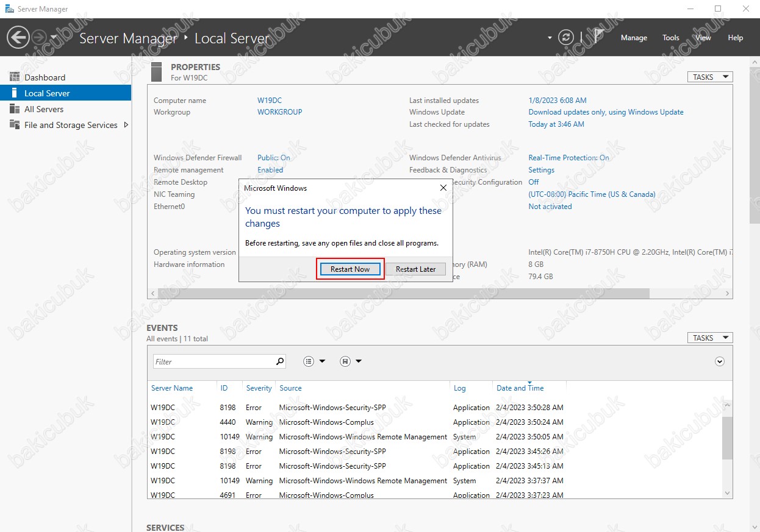Image resolution: width=760 pixels, height=532 pixels.
Task: Open the Events TASKS dropdown
Action: tap(709, 338)
